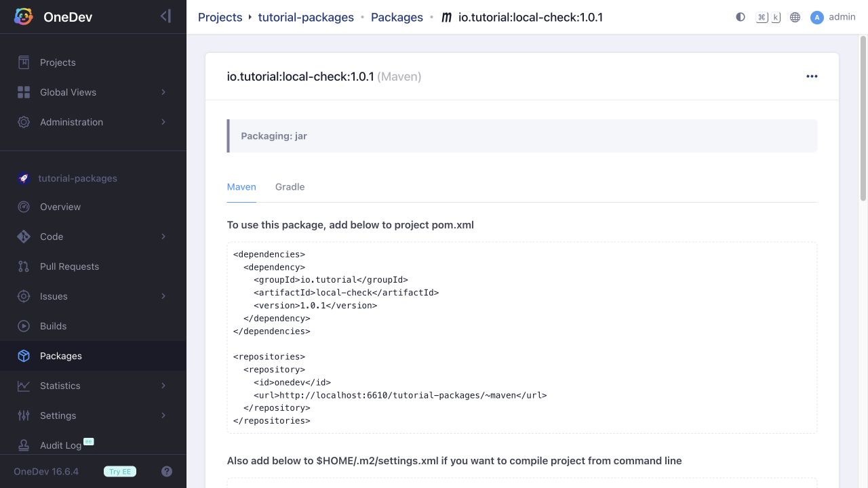868x488 pixels.
Task: Open the package actions ellipsis menu
Action: (x=812, y=77)
